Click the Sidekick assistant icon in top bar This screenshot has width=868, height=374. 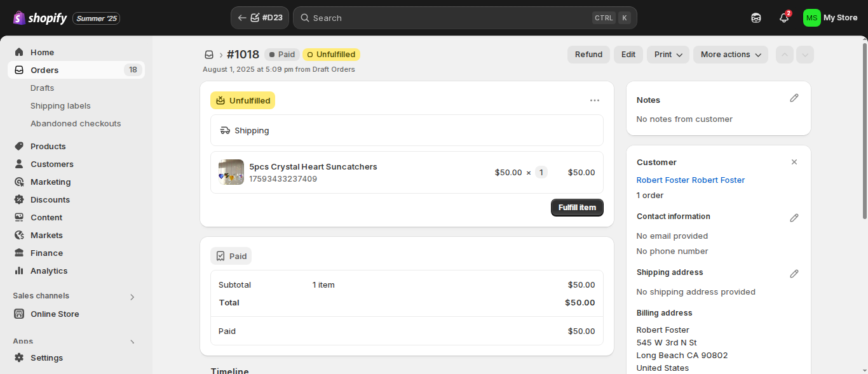pos(756,18)
